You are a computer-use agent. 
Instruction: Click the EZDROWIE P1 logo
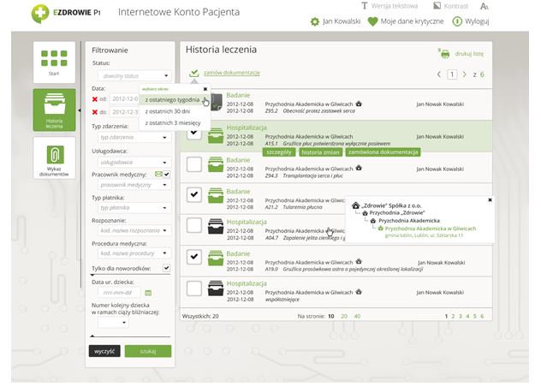pos(66,13)
